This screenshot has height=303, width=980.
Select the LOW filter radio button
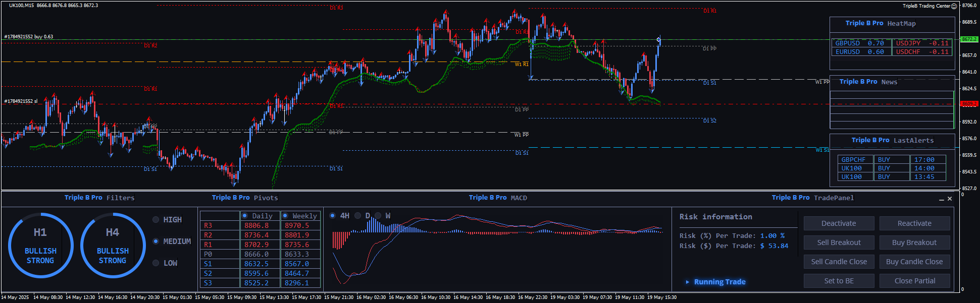pos(156,263)
